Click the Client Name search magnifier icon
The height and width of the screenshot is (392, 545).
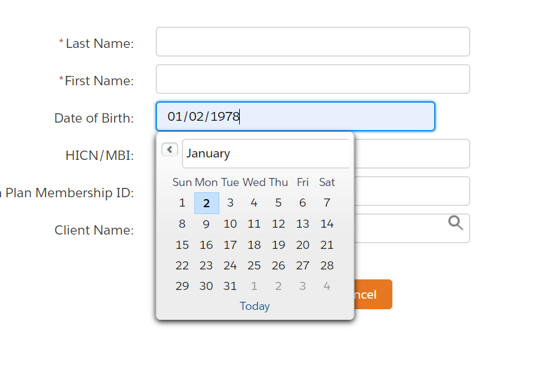[456, 223]
